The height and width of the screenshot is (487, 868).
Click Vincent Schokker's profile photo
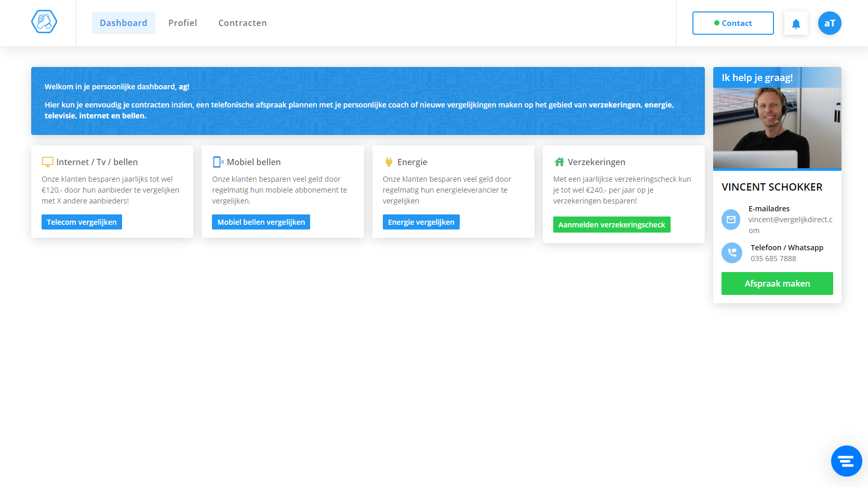777,127
